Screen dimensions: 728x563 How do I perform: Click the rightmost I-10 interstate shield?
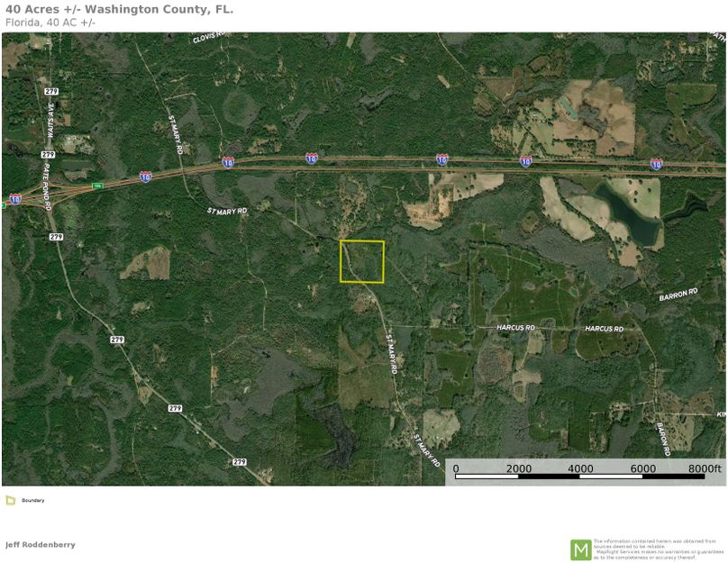tap(656, 164)
